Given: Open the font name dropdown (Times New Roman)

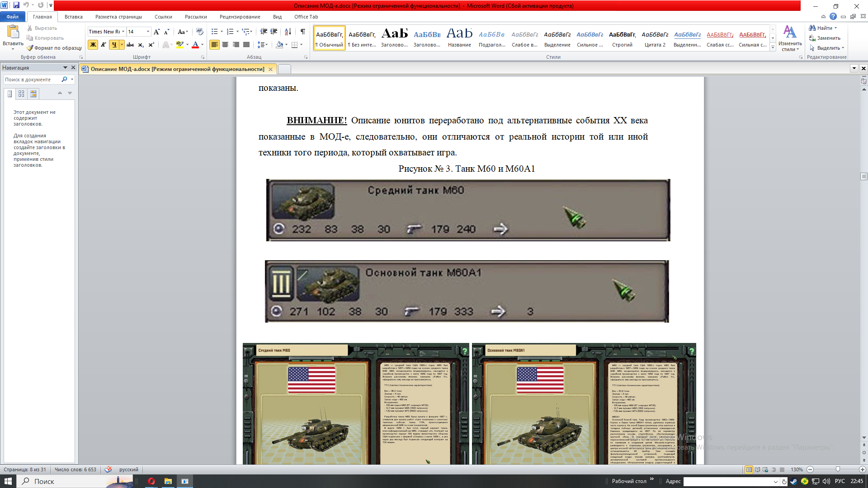Looking at the screenshot, I should click(x=123, y=32).
